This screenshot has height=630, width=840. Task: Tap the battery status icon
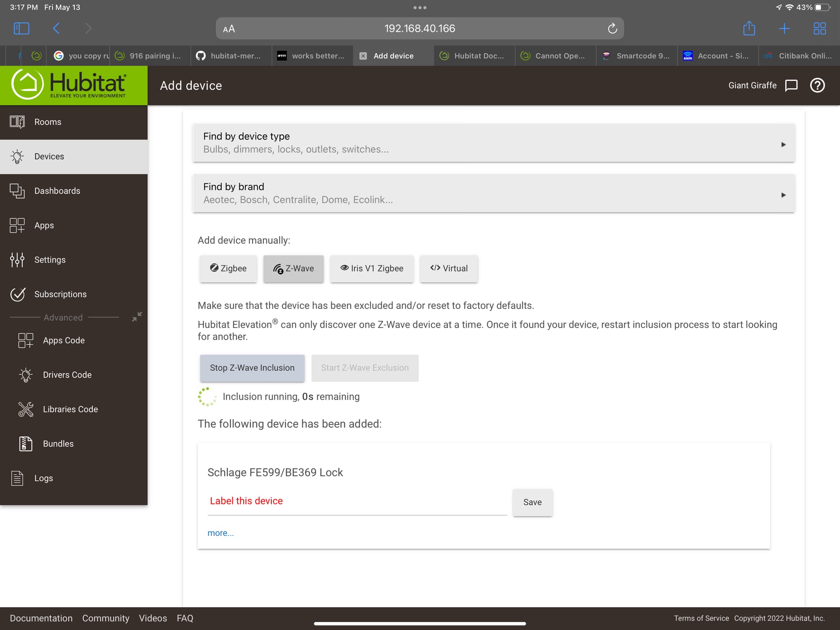(x=823, y=7)
